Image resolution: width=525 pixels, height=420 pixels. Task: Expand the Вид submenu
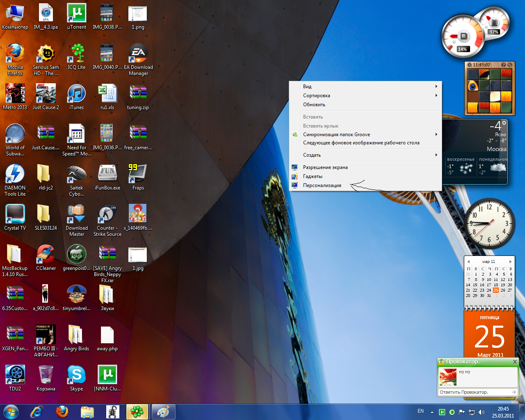click(x=365, y=87)
